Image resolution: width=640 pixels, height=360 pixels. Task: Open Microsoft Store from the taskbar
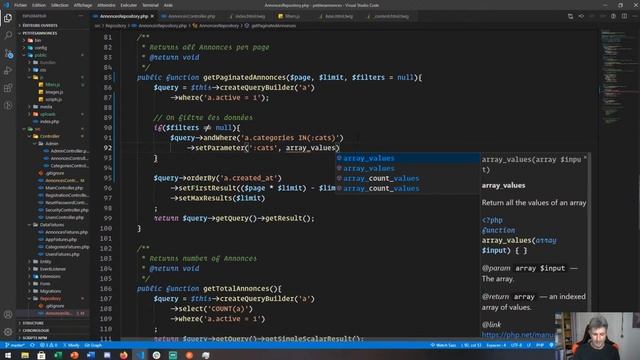point(41,356)
